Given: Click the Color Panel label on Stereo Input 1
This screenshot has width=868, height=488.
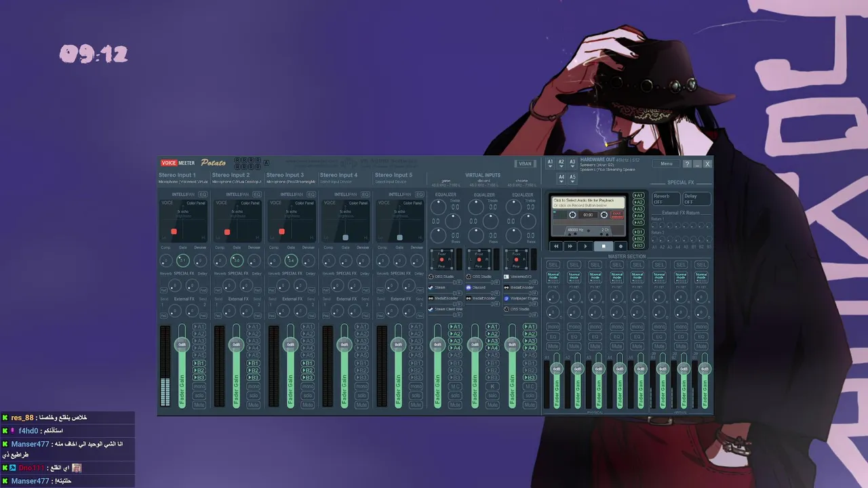Looking at the screenshot, I should [196, 203].
